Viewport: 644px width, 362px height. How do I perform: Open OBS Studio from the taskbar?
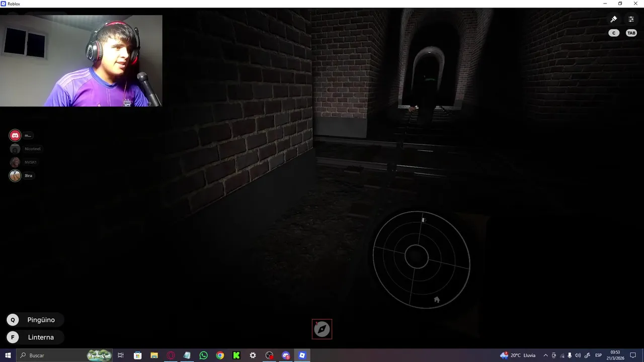click(269, 355)
